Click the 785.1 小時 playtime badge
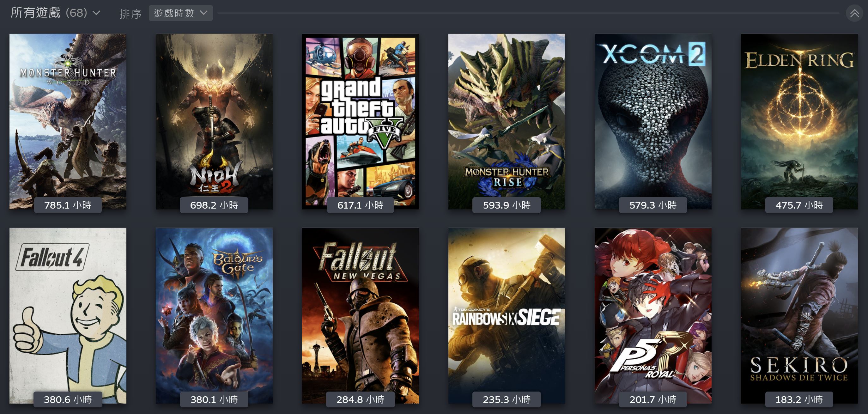 click(x=68, y=205)
